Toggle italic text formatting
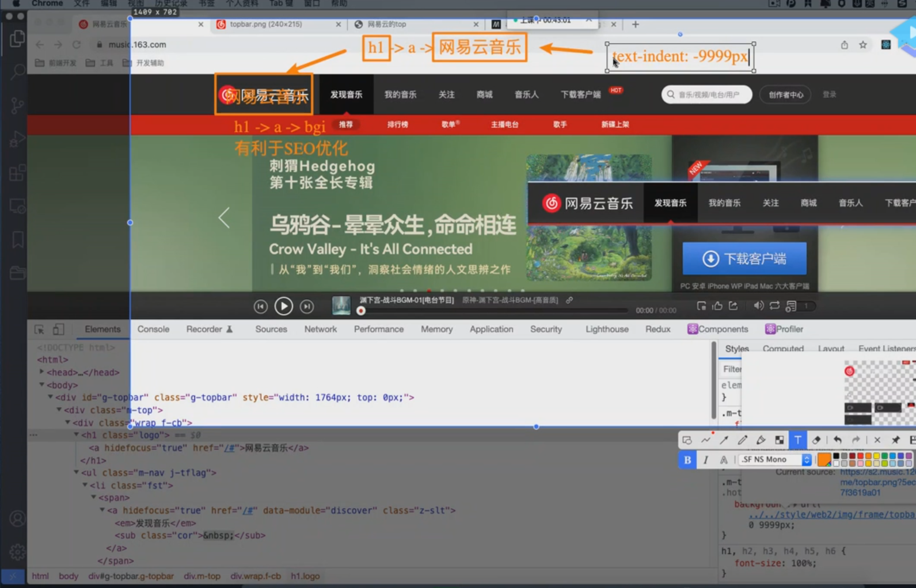This screenshot has width=916, height=588. coord(706,460)
